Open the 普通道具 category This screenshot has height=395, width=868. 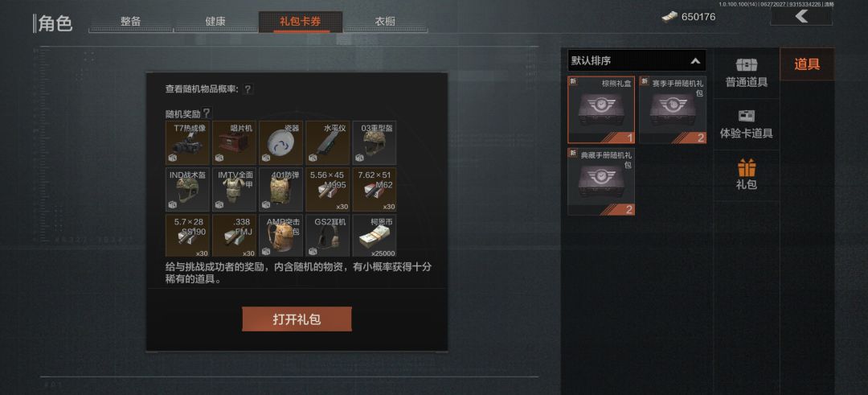(x=746, y=73)
